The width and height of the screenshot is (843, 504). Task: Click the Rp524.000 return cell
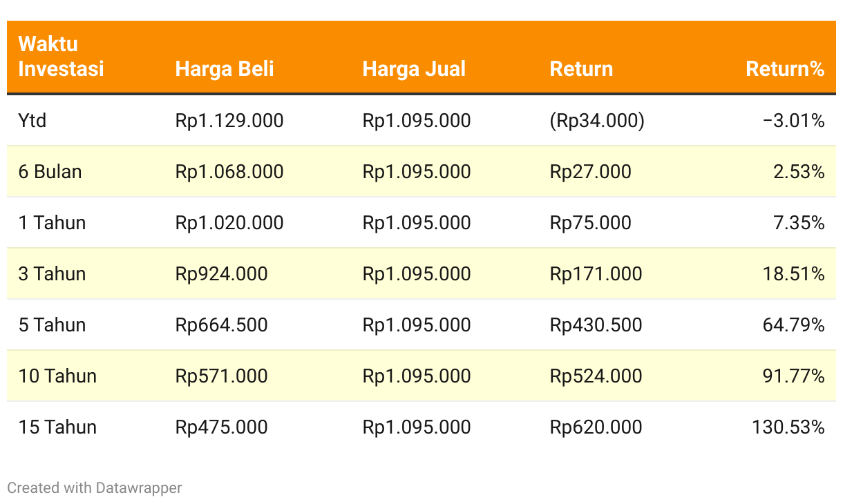[x=596, y=376]
